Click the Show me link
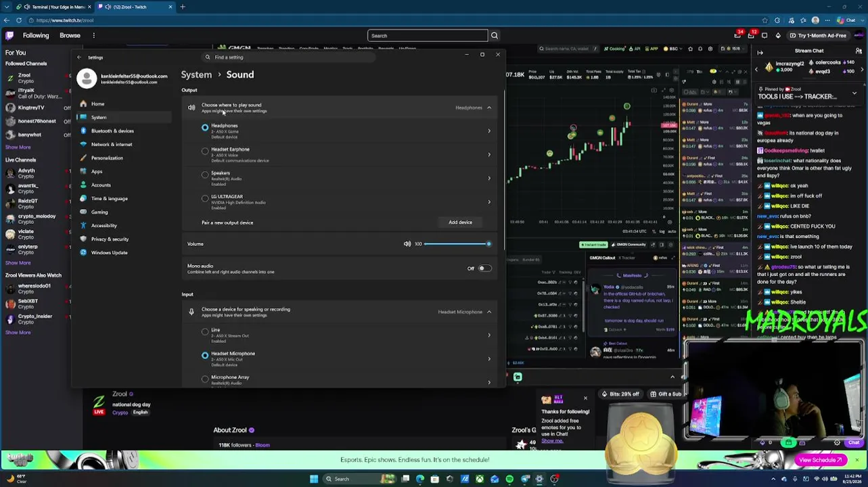The height and width of the screenshot is (487, 868). (552, 441)
